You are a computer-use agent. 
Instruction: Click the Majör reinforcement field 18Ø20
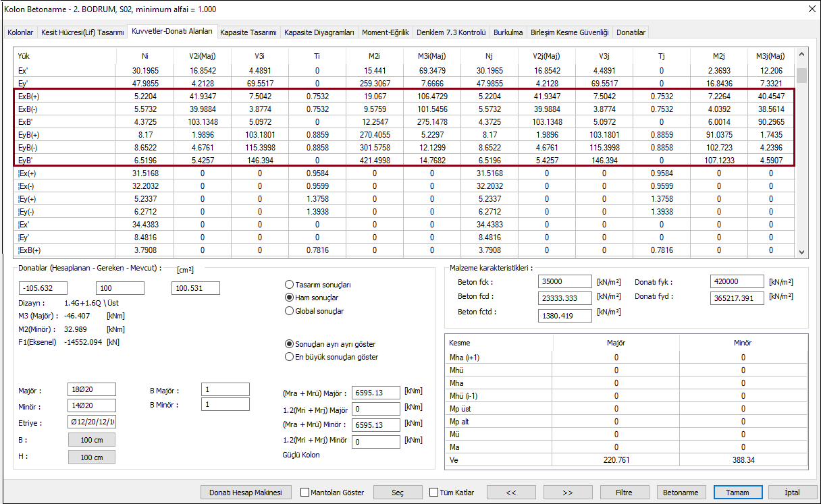(x=92, y=389)
